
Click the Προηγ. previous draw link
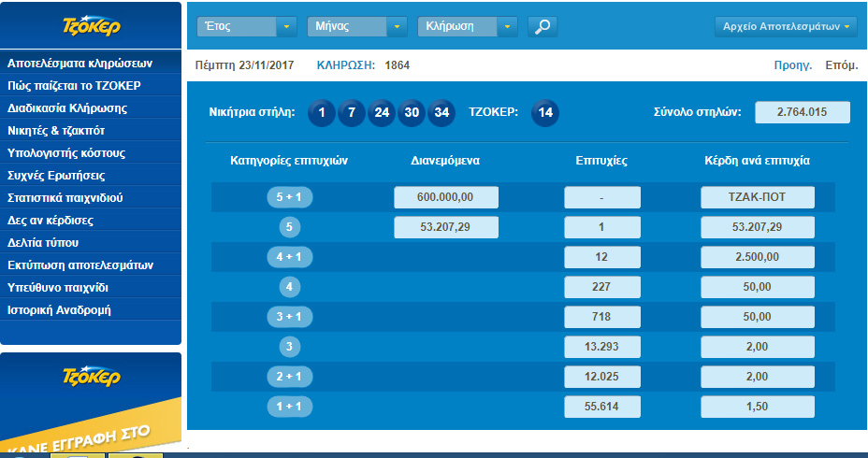click(x=792, y=65)
